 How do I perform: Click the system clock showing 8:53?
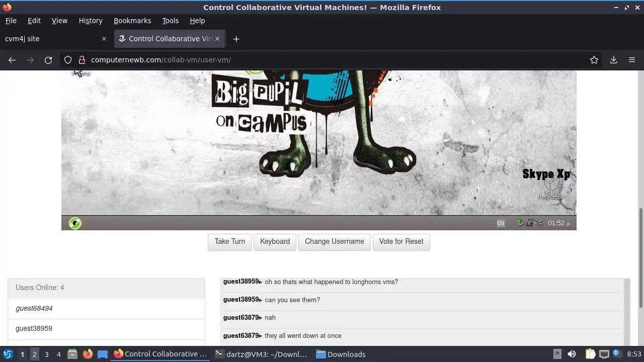(634, 354)
